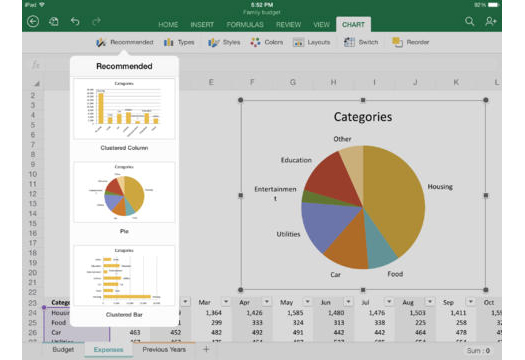Image resolution: width=525 pixels, height=360 pixels.
Task: Open the filter dropdown left of Mar
Action: (185, 302)
